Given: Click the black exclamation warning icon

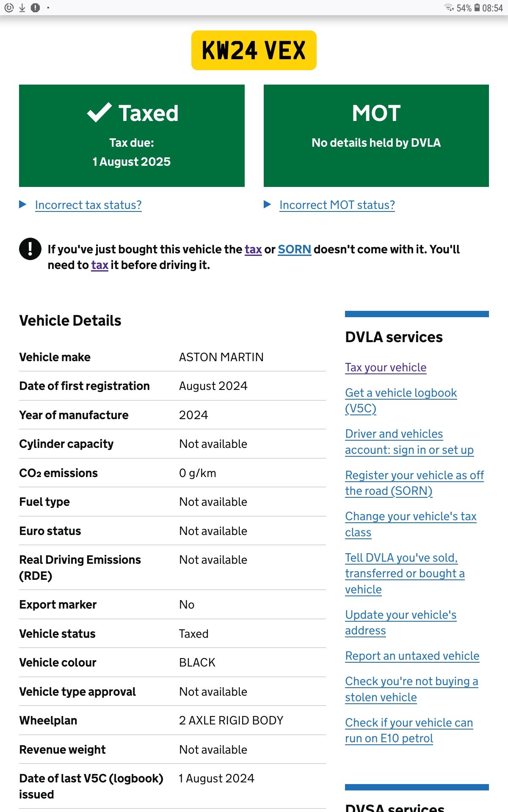Looking at the screenshot, I should coord(30,249).
